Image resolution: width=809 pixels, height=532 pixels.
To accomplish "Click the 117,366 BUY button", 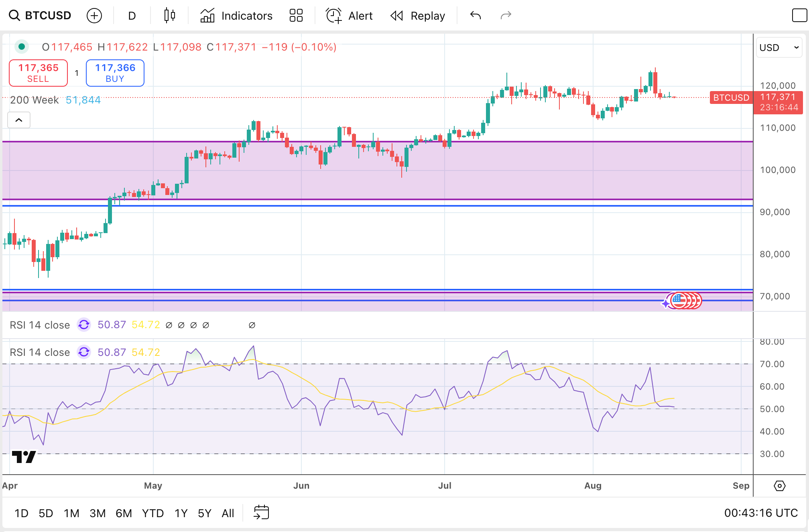I will (x=115, y=73).
